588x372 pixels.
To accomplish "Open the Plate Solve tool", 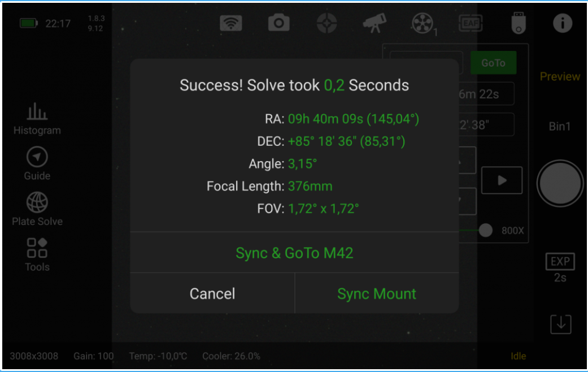I will [37, 209].
